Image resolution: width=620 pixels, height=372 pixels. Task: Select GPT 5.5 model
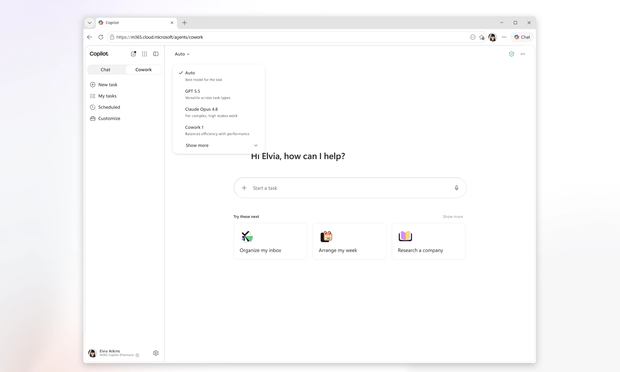tap(219, 94)
